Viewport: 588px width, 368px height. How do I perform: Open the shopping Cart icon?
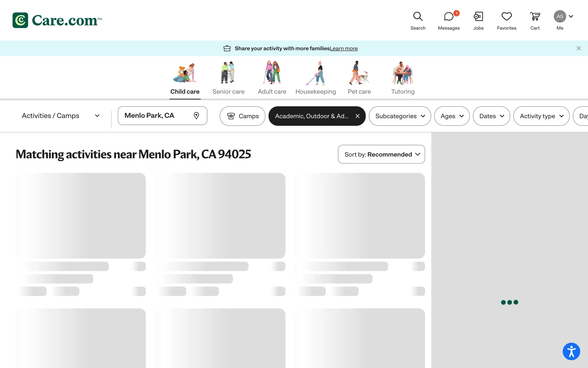(535, 17)
